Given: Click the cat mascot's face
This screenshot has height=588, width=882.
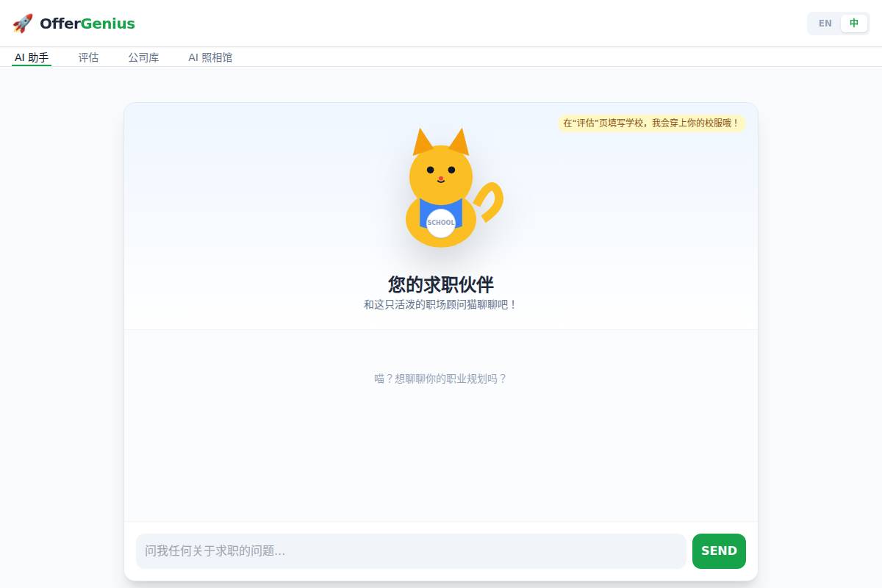Looking at the screenshot, I should click(x=441, y=173).
